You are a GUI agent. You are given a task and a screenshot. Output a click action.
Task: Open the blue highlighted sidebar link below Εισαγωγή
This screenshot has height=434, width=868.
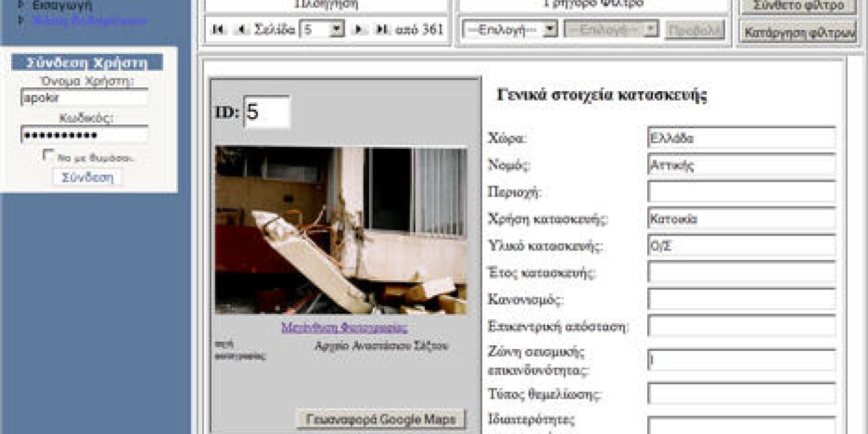pyautogui.click(x=90, y=20)
